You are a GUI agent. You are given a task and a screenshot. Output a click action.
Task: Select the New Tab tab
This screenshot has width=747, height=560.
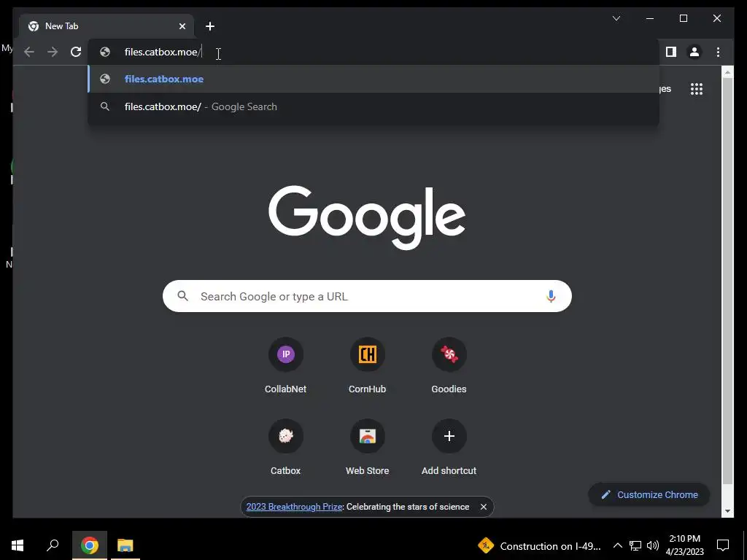[x=107, y=26]
